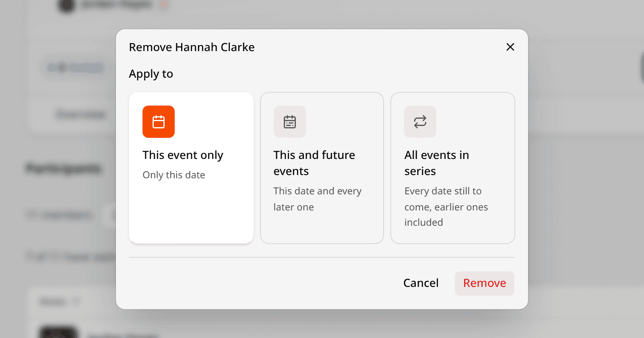Confirm with the red Remove button
This screenshot has height=338, width=644.
485,283
